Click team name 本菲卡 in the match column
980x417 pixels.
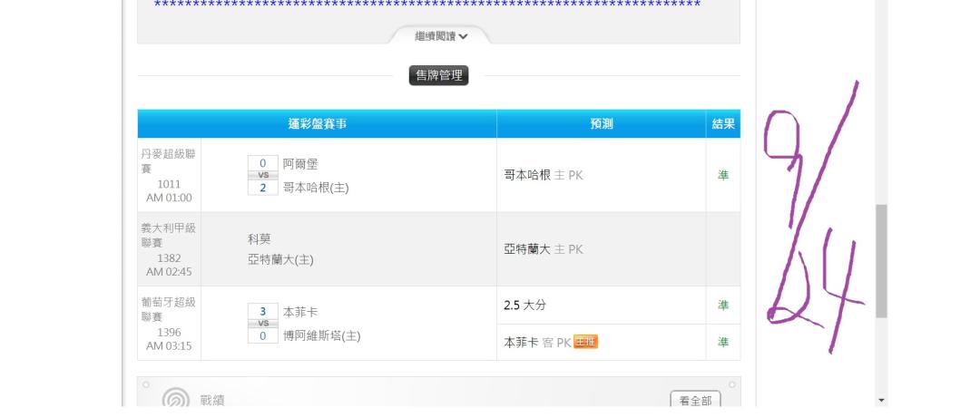tap(300, 312)
